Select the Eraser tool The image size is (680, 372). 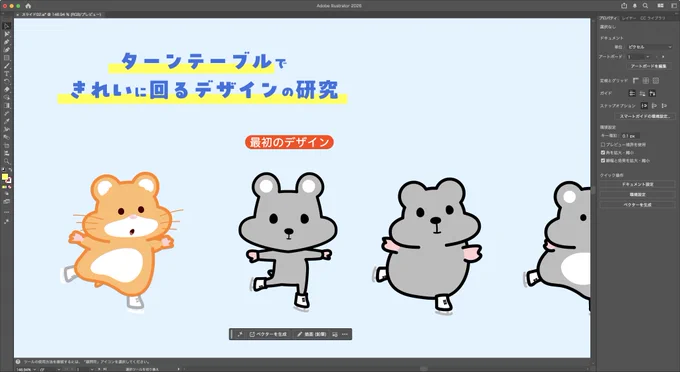[x=7, y=90]
